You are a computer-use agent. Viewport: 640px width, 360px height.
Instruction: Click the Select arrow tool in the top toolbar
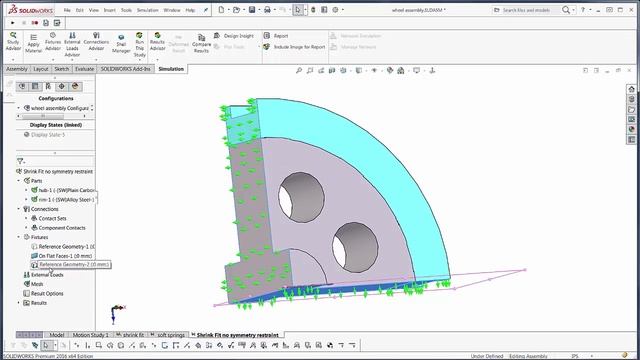[298, 10]
